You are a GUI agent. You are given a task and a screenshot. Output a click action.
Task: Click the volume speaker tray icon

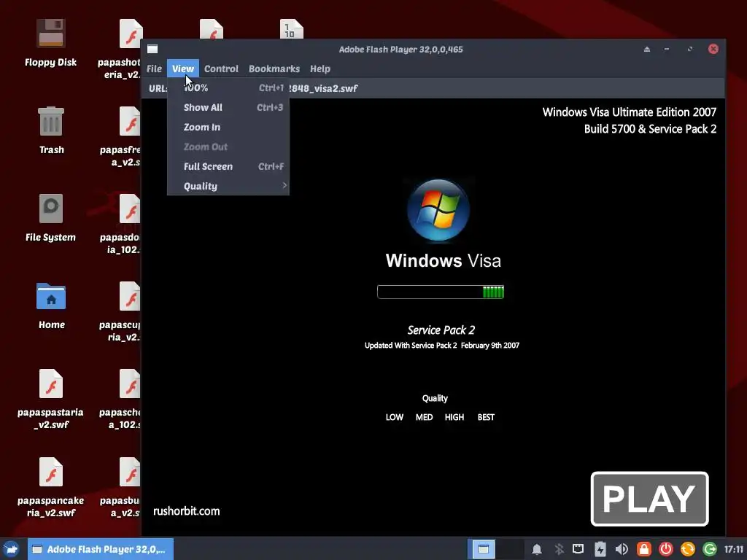[x=622, y=549]
